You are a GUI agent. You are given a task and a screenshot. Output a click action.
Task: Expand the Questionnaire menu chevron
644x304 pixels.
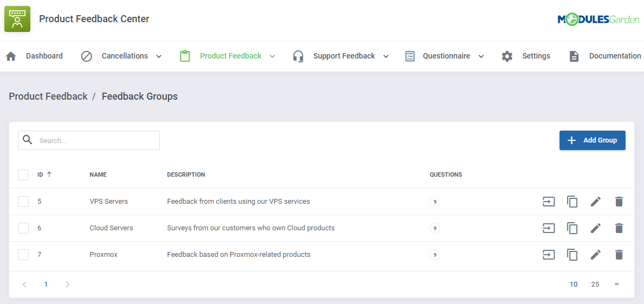click(x=482, y=56)
